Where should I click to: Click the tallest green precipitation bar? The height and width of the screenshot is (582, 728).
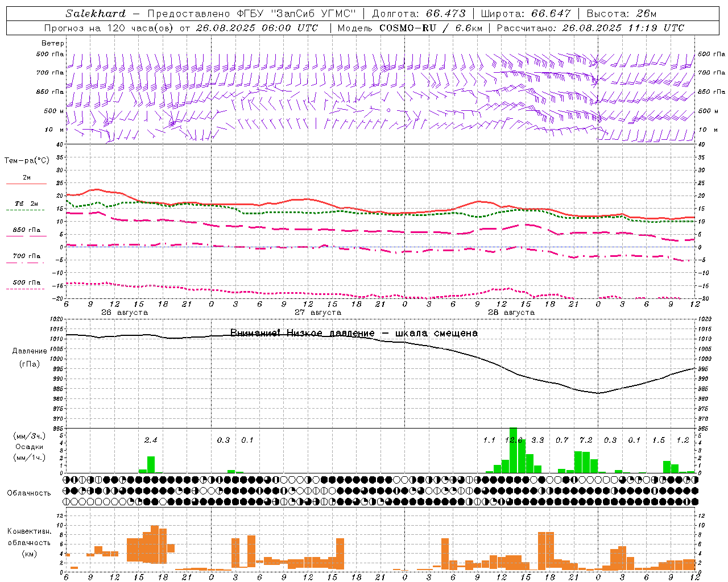513,450
